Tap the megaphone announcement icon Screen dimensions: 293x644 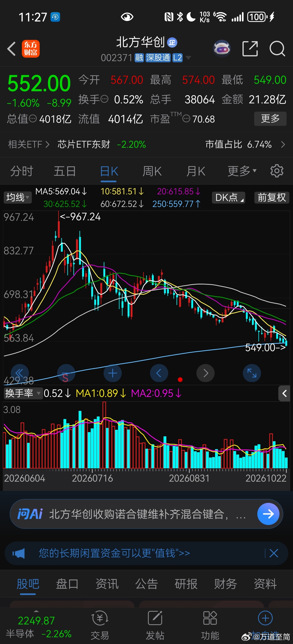point(19,553)
